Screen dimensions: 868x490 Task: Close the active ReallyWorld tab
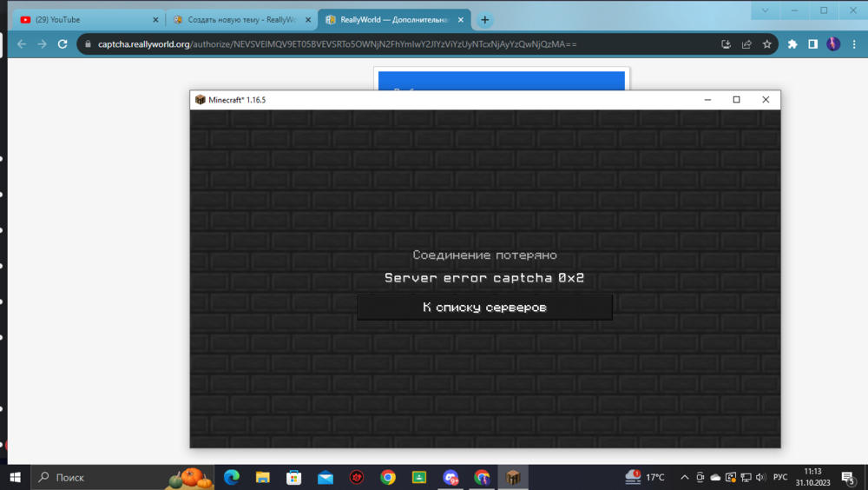coord(461,19)
